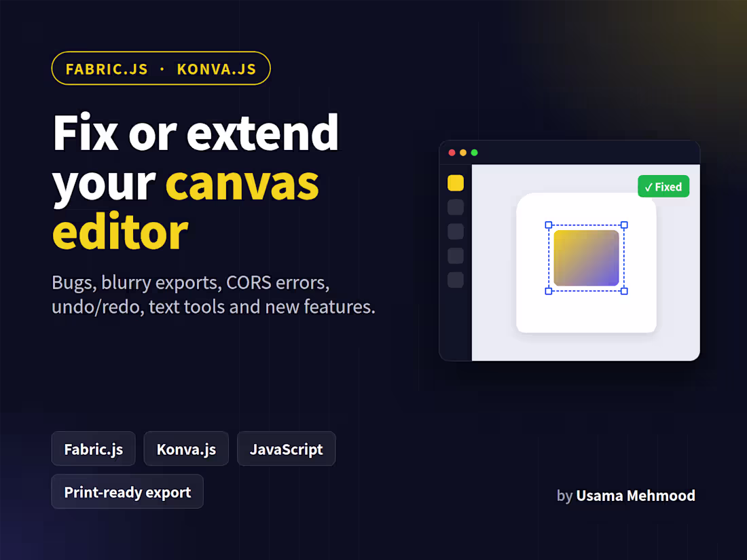This screenshot has width=747, height=560.
Task: Select the Print-ready export tag chip
Action: pos(127,492)
